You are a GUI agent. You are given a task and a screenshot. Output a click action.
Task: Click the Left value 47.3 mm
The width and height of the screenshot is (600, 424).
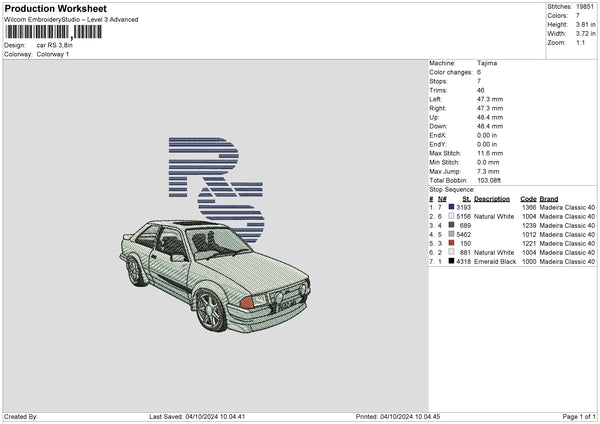[490, 99]
